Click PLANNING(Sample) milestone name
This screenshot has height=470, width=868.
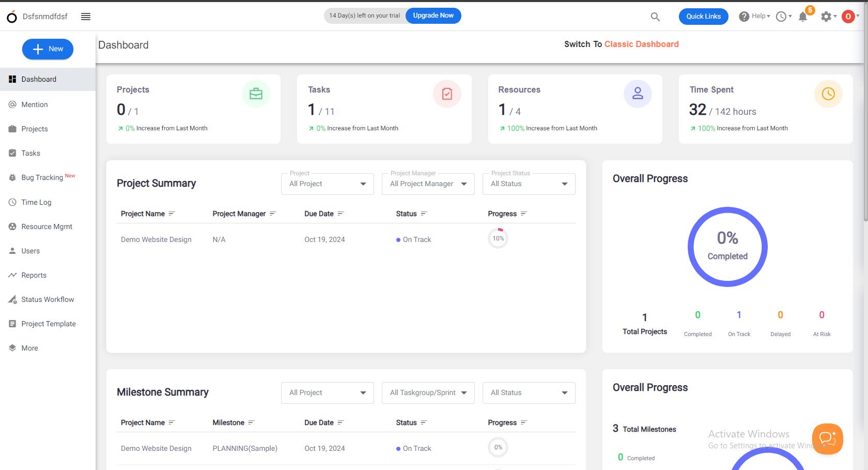[x=245, y=448]
